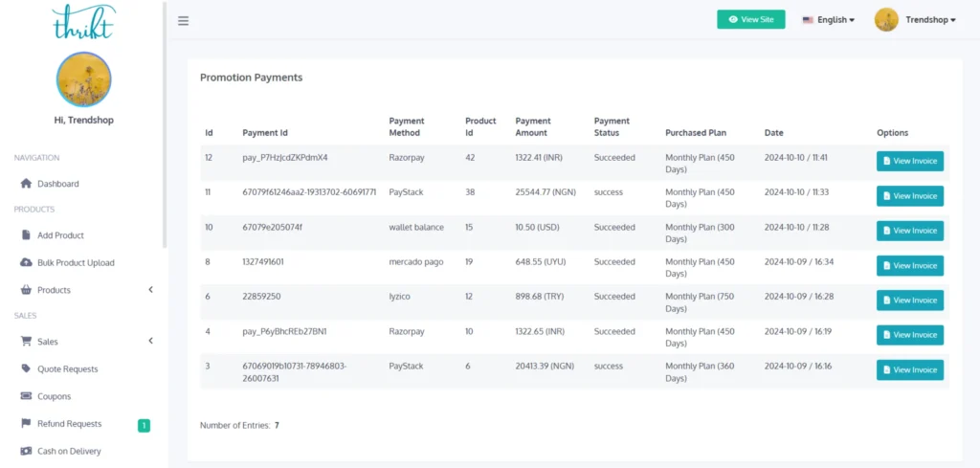This screenshot has width=980, height=468.
Task: Click the Cash on Delivery money icon
Action: (26, 451)
